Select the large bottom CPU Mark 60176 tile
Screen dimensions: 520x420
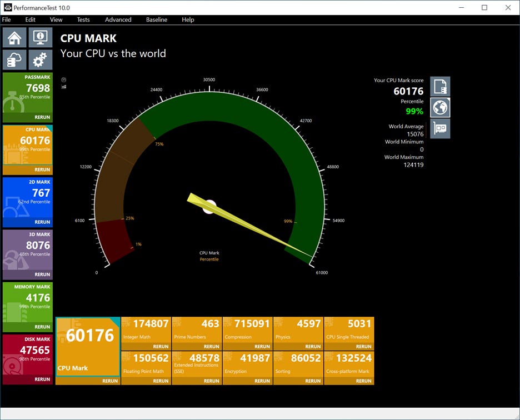click(88, 347)
